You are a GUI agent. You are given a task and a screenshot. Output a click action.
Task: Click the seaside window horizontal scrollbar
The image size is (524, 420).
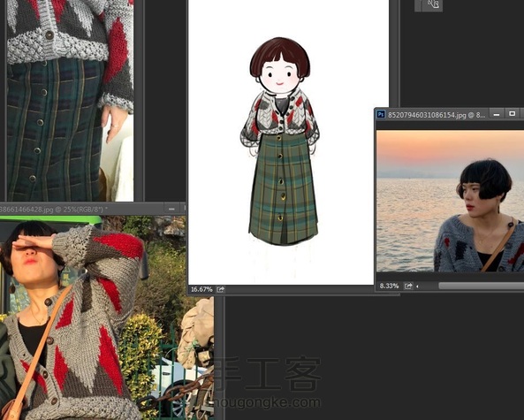pyautogui.click(x=482, y=286)
